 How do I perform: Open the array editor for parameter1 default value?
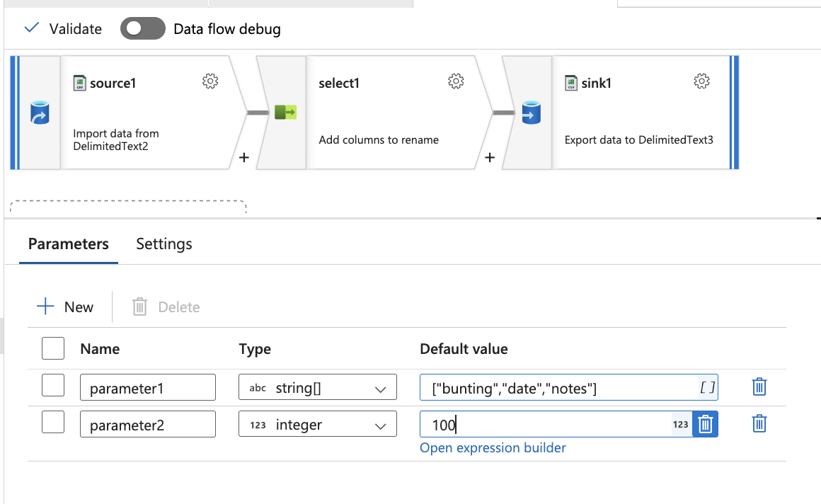point(708,386)
